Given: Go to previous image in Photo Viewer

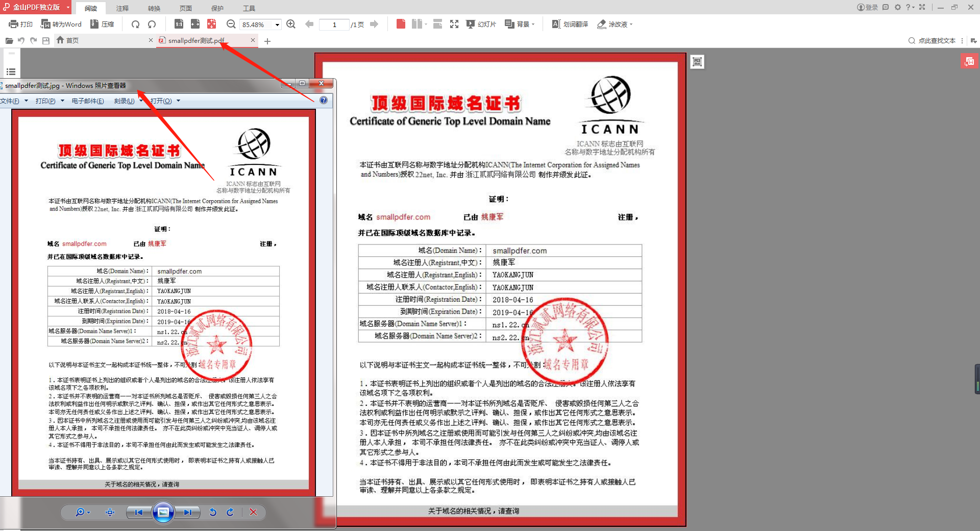Looking at the screenshot, I should (139, 512).
